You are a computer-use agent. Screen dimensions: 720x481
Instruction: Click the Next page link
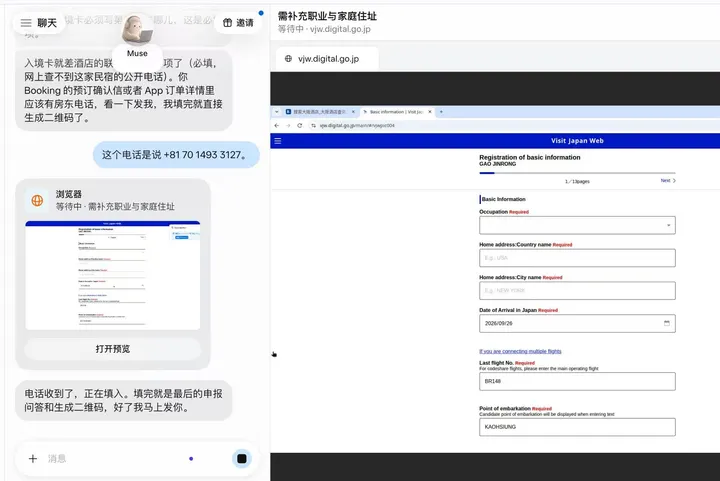tap(668, 180)
